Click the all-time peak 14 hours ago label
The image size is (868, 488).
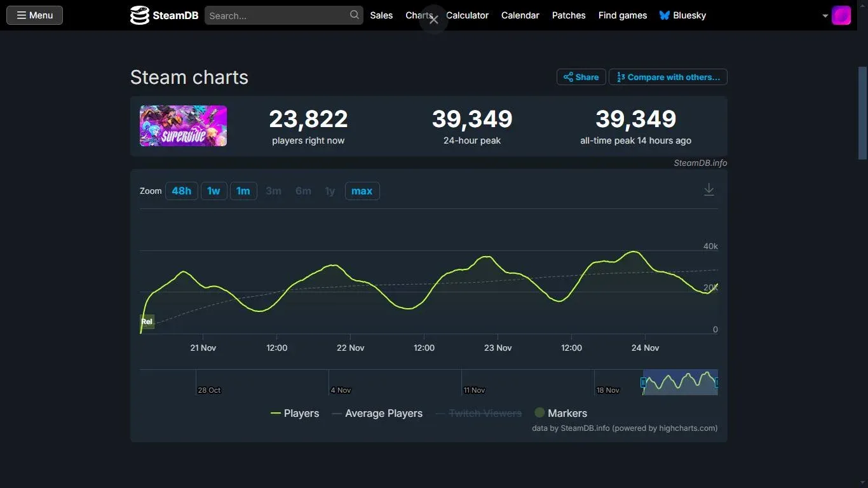coord(635,140)
